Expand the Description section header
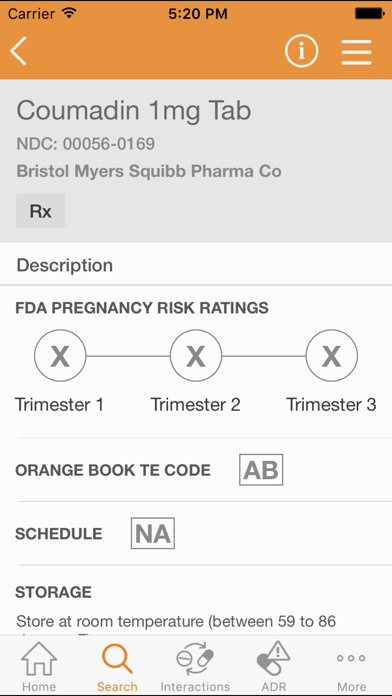Image resolution: width=392 pixels, height=696 pixels. pos(196,265)
